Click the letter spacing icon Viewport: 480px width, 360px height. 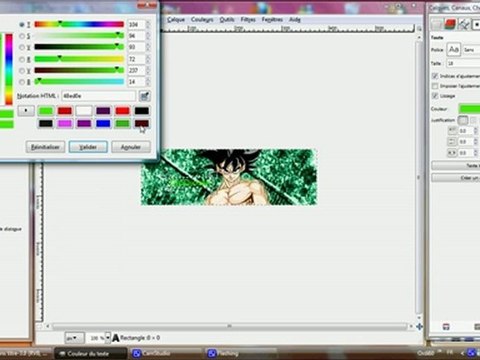pyautogui.click(x=452, y=153)
